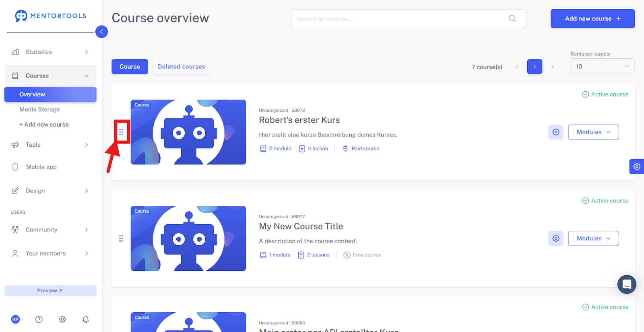Click 'Uncategorized | 68080' label
644x332 pixels.
282,323
